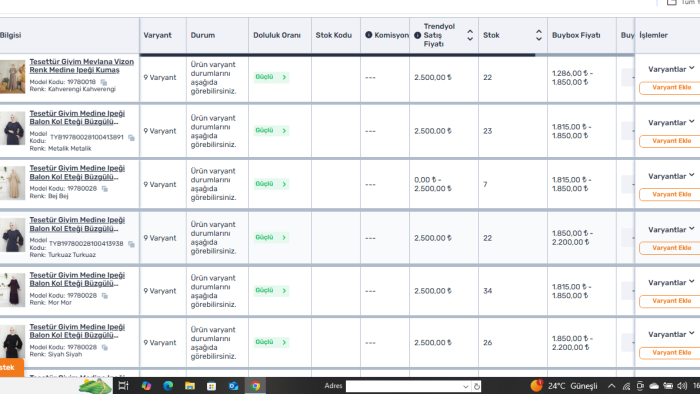Open Güçlü doluluk details for Metalik row
The image size is (700, 394).
(x=271, y=131)
